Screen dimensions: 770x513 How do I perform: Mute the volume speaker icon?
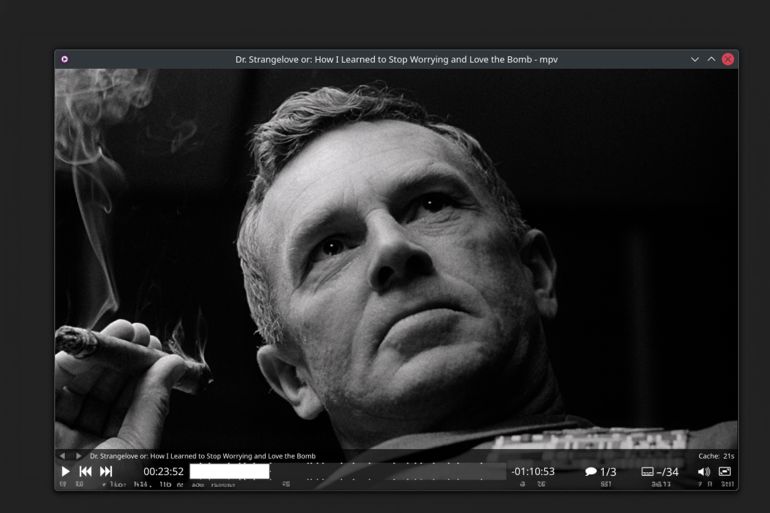point(703,471)
